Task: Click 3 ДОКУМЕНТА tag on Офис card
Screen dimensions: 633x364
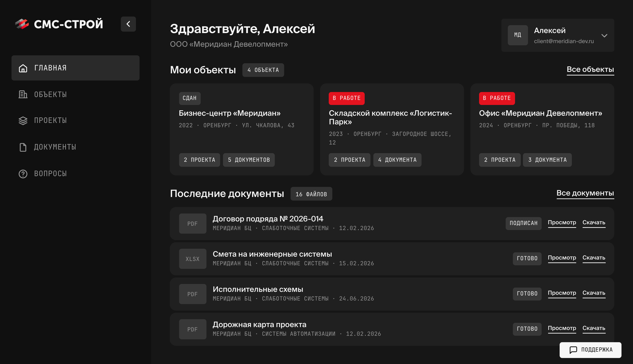Action: click(547, 160)
